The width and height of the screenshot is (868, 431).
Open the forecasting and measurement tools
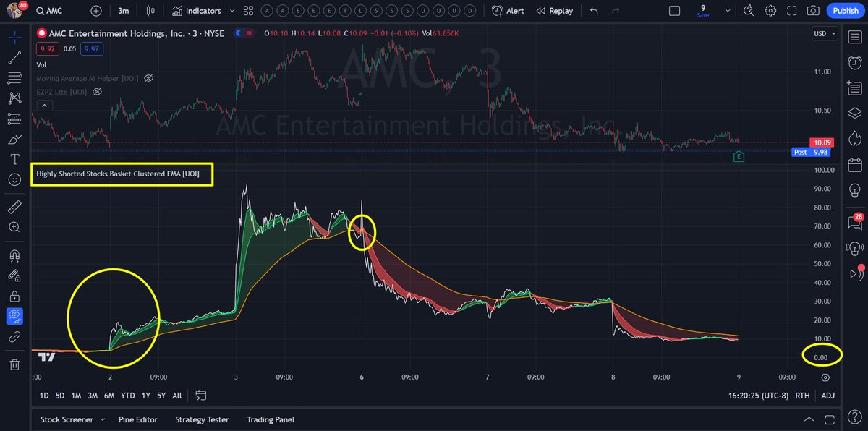(14, 118)
